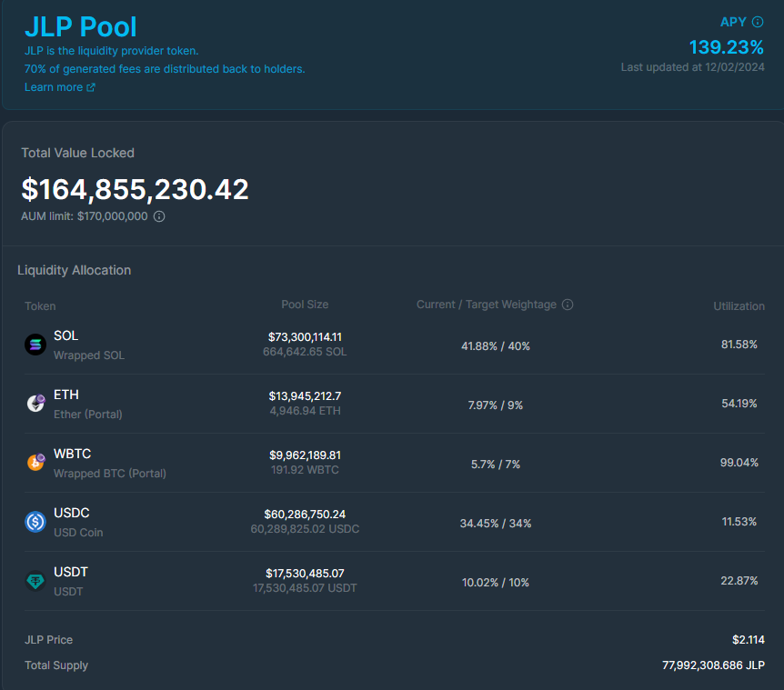The image size is (784, 690).
Task: Click the JLP Price label
Action: coord(48,639)
